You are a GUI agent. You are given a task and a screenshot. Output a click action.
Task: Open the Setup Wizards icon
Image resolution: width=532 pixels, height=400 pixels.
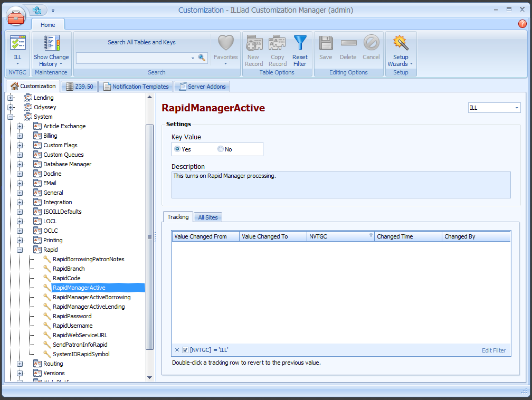point(401,42)
